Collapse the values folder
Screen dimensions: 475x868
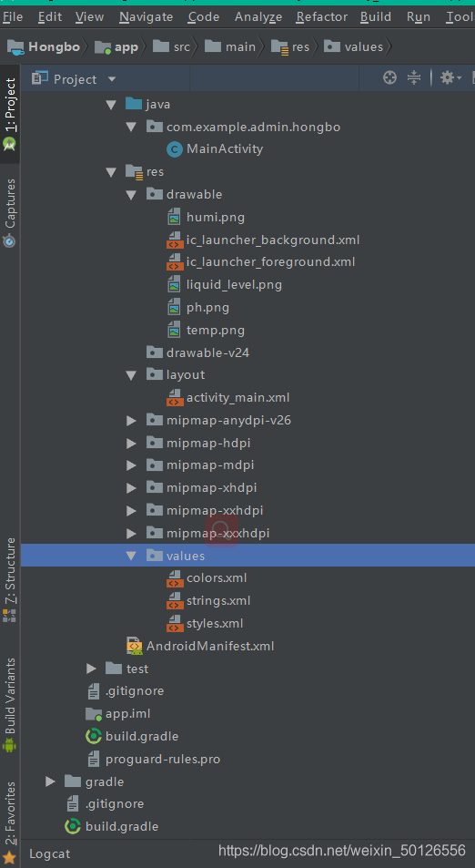click(131, 556)
